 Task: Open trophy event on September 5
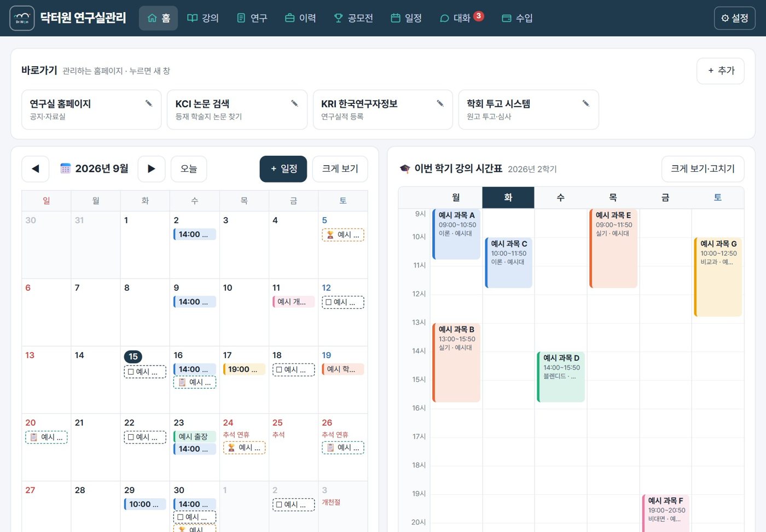coord(343,235)
